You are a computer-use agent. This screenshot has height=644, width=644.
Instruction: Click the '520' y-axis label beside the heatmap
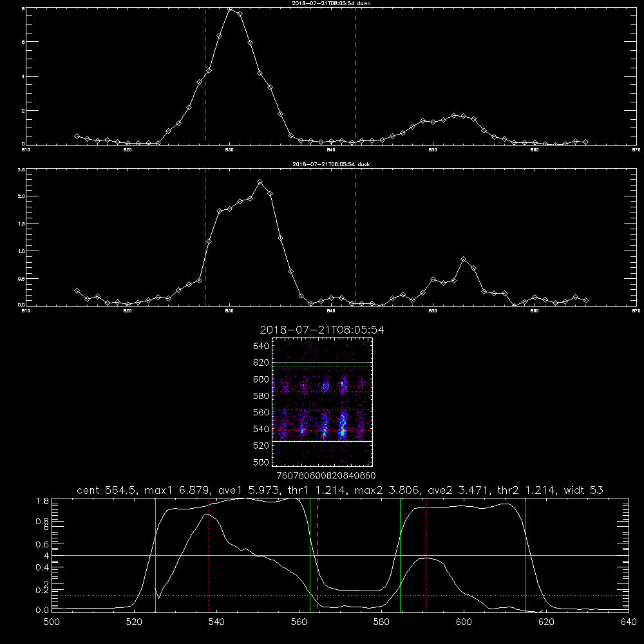(x=261, y=446)
